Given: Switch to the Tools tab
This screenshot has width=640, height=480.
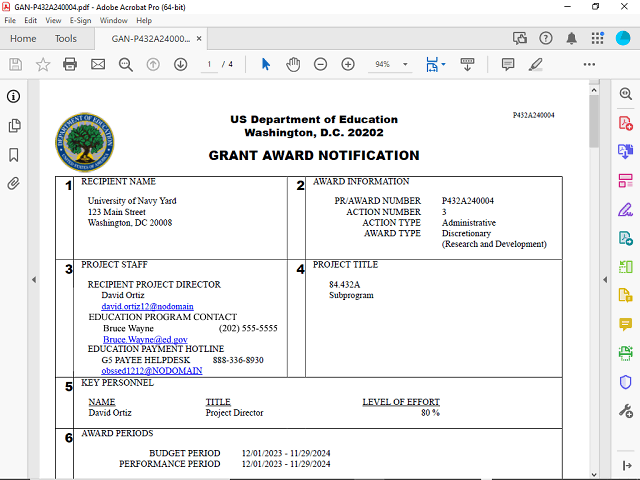Looking at the screenshot, I should coord(66,39).
